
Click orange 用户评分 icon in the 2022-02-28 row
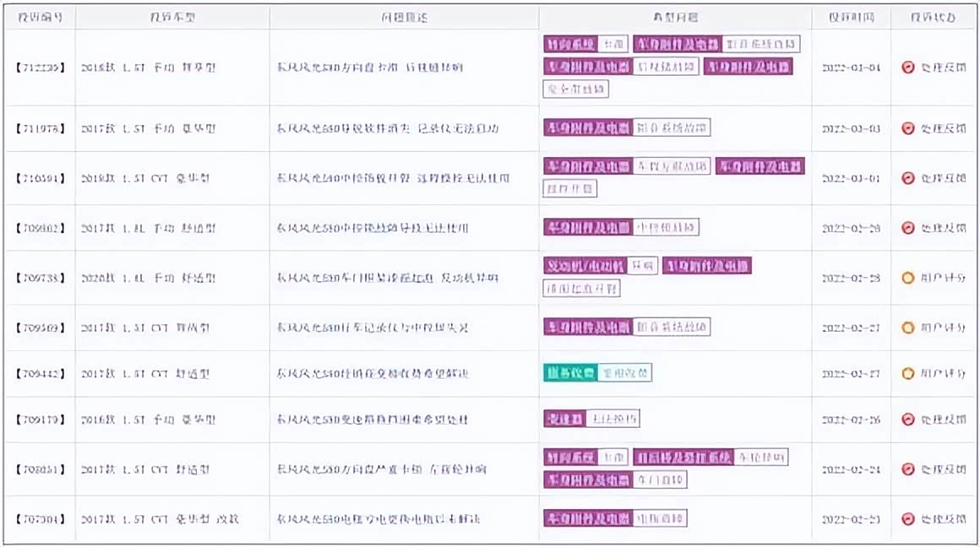(908, 277)
